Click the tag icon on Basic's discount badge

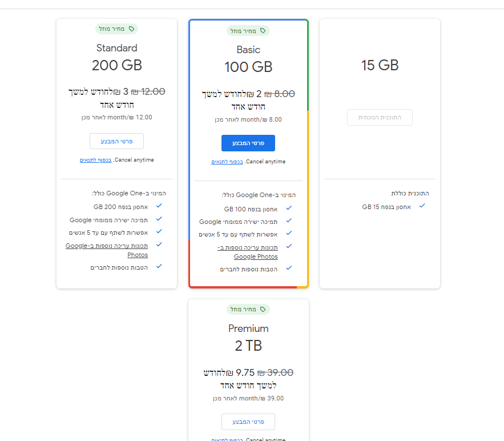click(x=263, y=31)
